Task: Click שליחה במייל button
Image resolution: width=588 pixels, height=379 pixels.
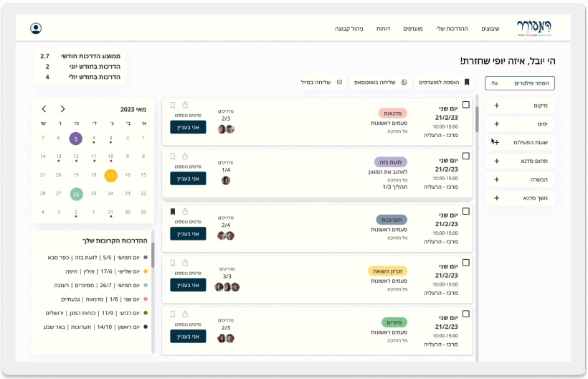Action: pyautogui.click(x=321, y=82)
